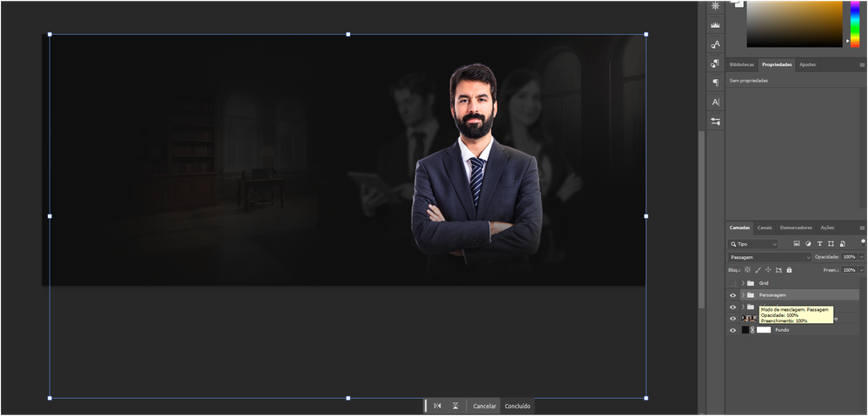The height and width of the screenshot is (416, 868).
Task: Switch to the Demarcadores tab
Action: click(x=796, y=228)
